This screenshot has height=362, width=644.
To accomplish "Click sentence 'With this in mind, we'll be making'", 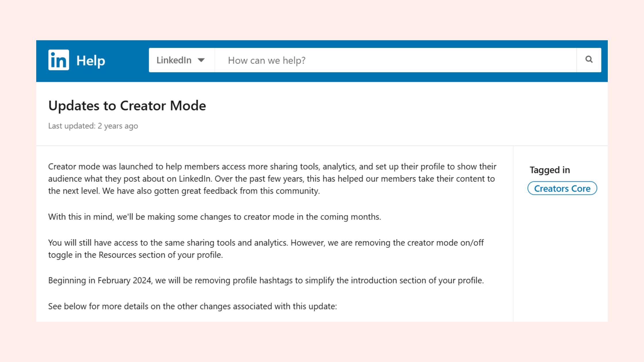I will click(214, 217).
